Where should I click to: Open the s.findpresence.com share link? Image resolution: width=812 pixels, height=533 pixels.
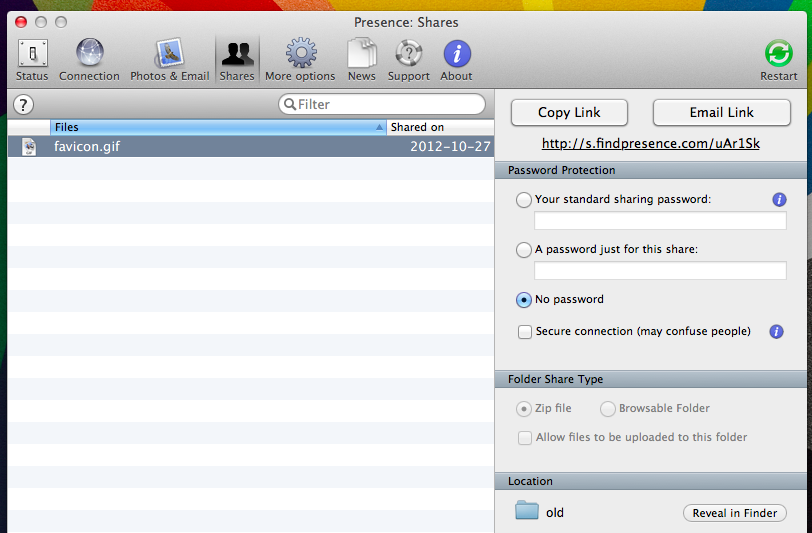651,144
